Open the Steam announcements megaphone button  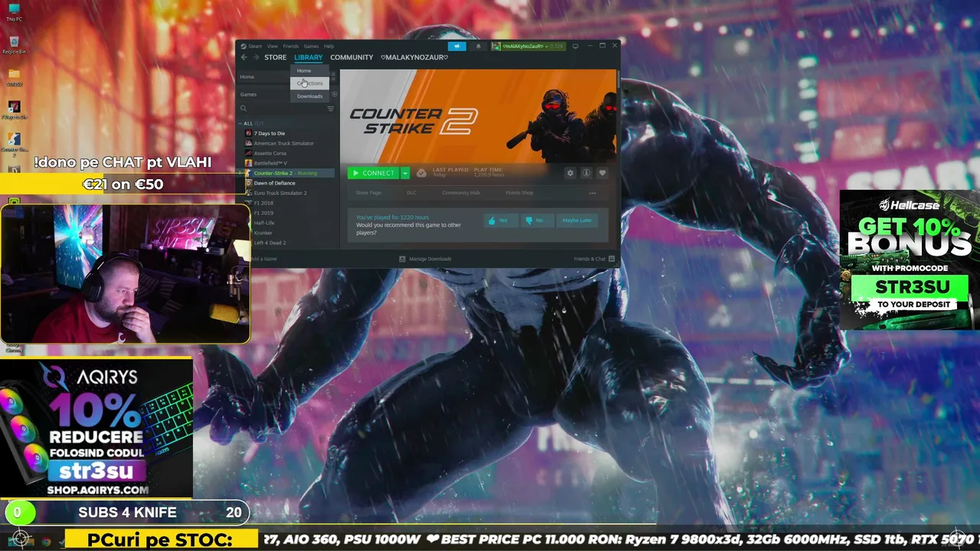coord(457,46)
